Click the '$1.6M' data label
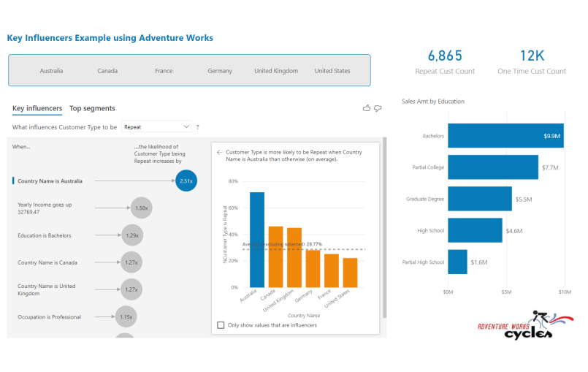Screen dimensions: 588x372 [479, 262]
